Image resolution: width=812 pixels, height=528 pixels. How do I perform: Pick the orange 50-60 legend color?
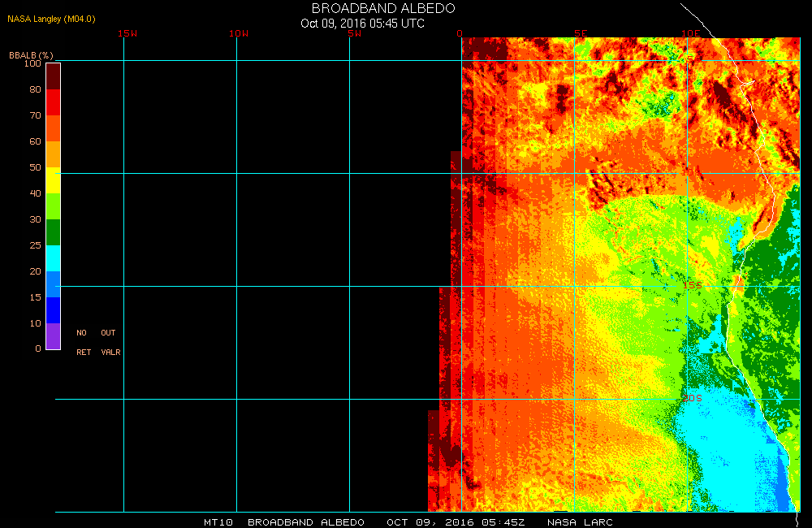pos(54,154)
